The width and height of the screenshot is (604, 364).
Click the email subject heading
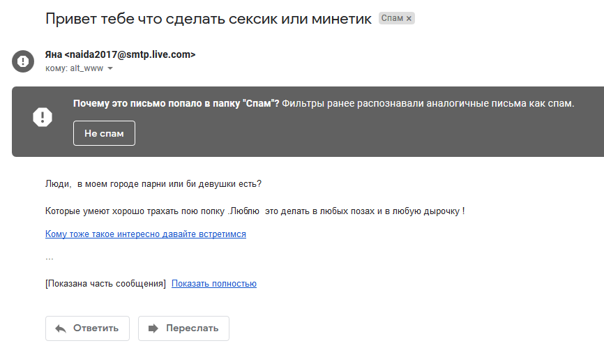[209, 18]
